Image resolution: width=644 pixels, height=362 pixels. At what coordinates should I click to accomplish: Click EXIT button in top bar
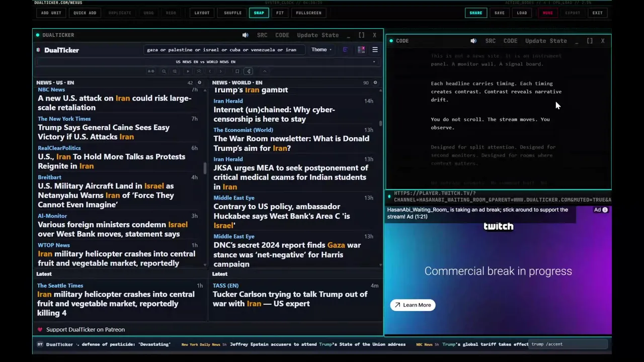(x=597, y=13)
